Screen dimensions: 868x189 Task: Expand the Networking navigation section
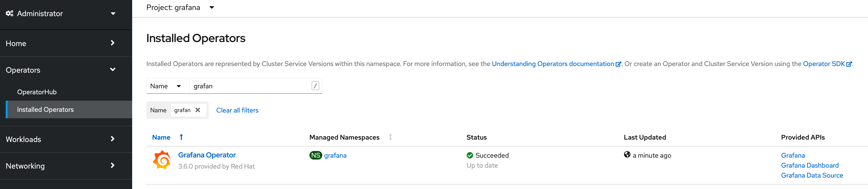(x=66, y=166)
